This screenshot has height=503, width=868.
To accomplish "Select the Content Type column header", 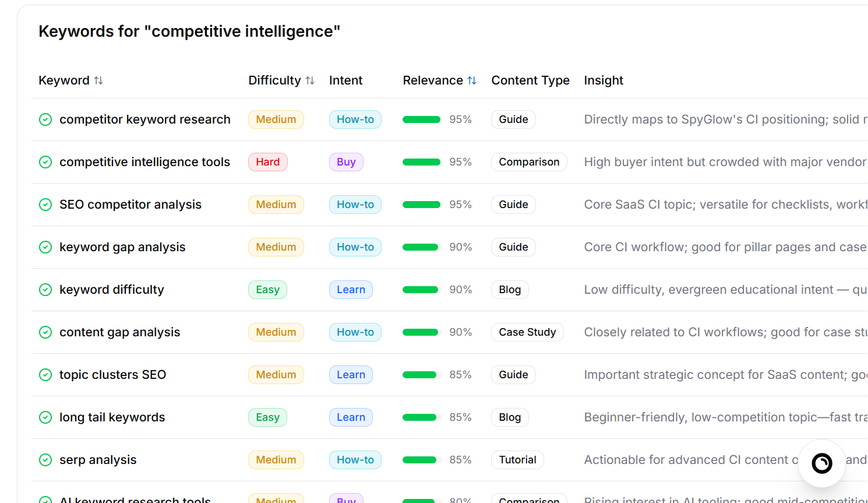I will click(530, 80).
